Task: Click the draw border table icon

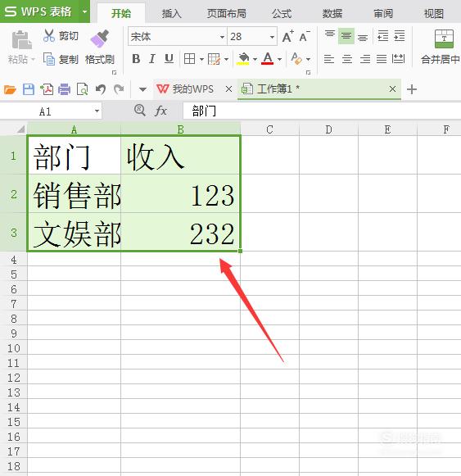Action: (214, 59)
